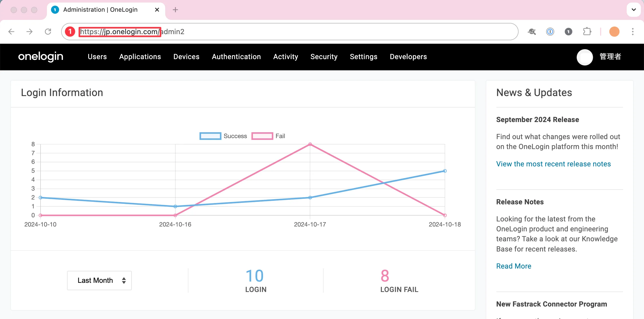Open the Last Month period dropdown
The image size is (644, 319).
click(99, 280)
